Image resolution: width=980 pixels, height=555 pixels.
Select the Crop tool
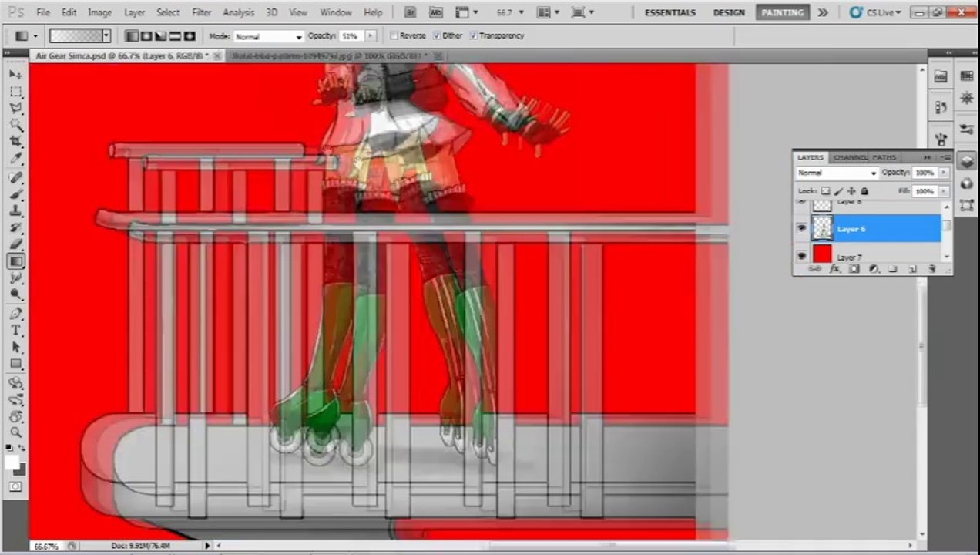click(16, 142)
